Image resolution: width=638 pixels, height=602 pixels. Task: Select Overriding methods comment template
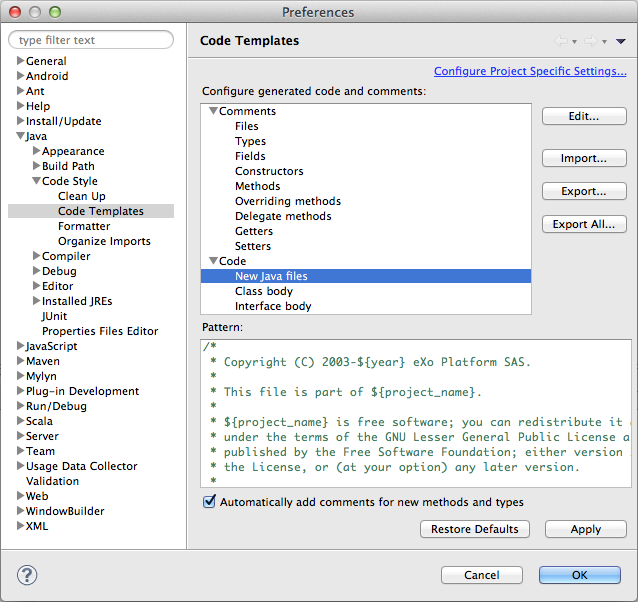click(288, 201)
